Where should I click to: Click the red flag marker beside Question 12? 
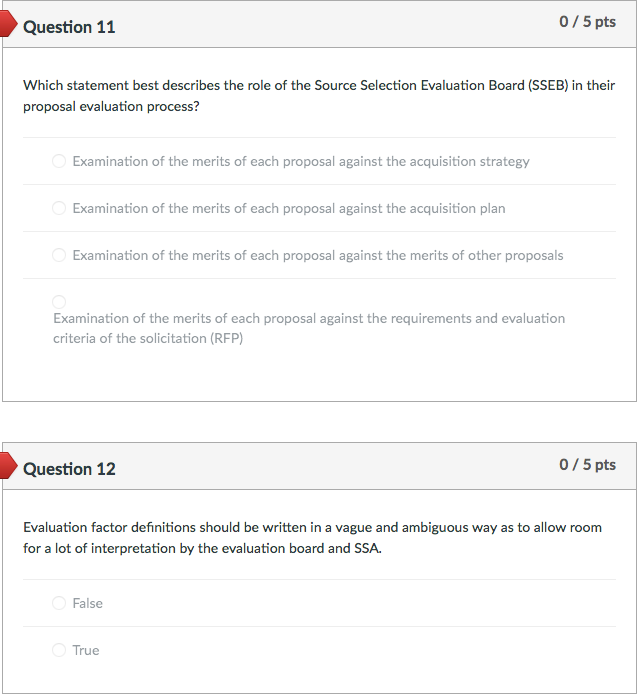pos(8,467)
